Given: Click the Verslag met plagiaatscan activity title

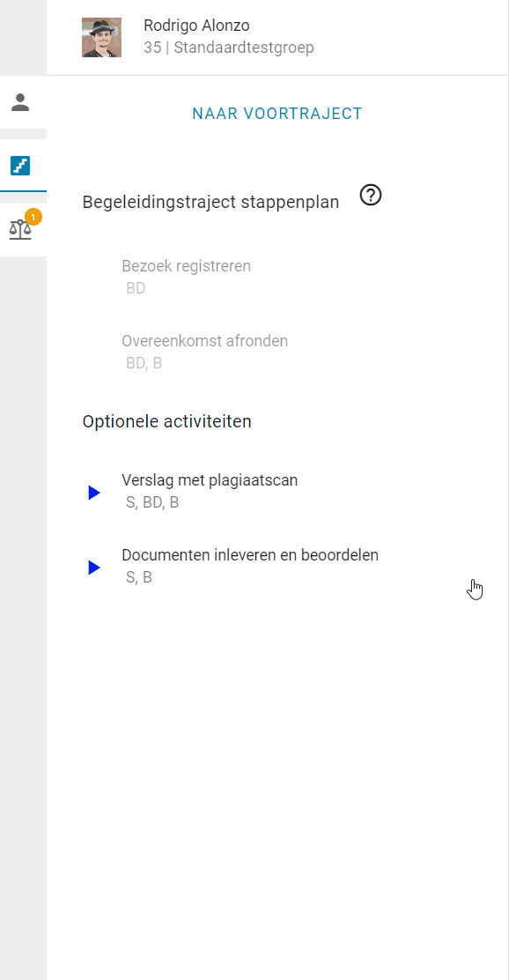Looking at the screenshot, I should point(210,479).
